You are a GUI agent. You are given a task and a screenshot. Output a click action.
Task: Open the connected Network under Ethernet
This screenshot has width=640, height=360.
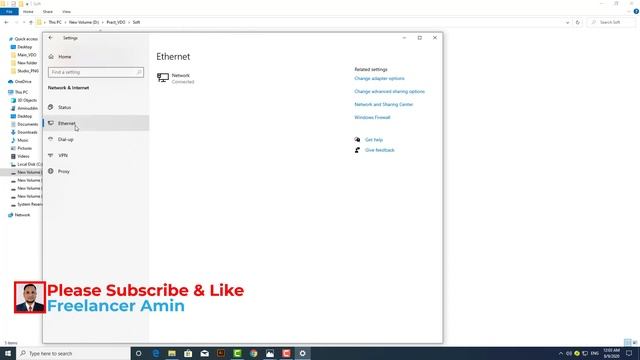176,78
